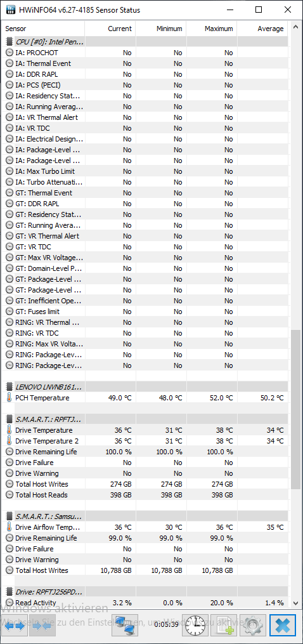
Task: Click the expand layout arrows button
Action: [x=15, y=626]
